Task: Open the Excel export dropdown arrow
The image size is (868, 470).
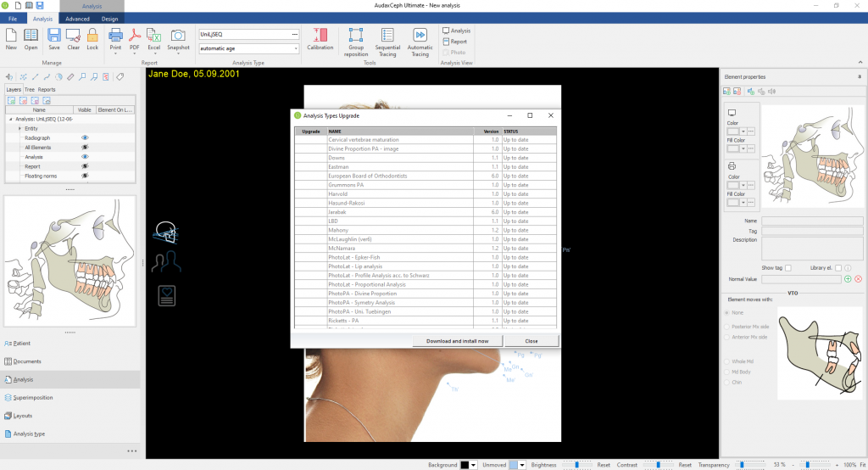Action: [154, 53]
